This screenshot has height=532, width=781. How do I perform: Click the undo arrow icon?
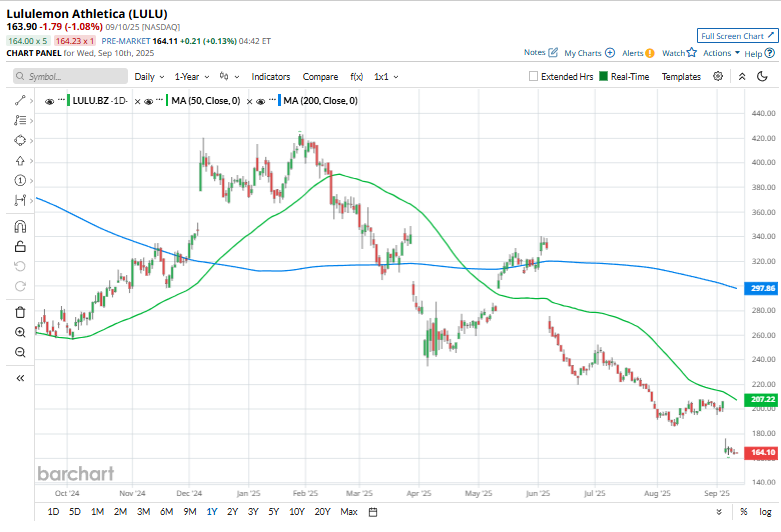pos(20,266)
